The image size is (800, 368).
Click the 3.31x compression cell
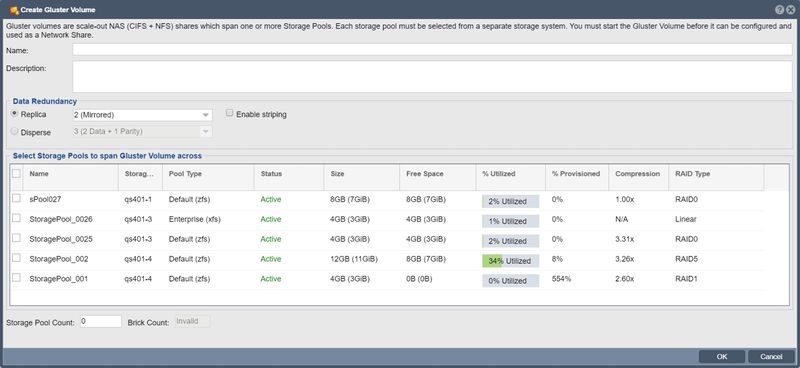[624, 239]
